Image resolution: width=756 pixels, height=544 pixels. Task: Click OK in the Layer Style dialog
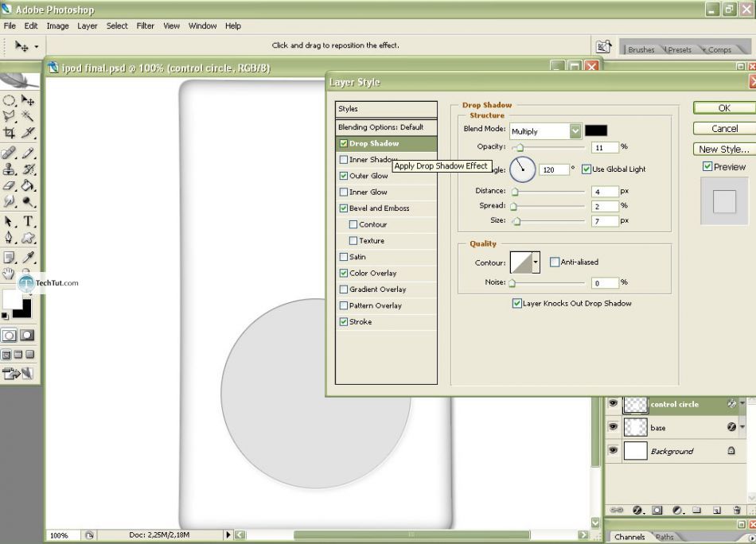pos(724,108)
